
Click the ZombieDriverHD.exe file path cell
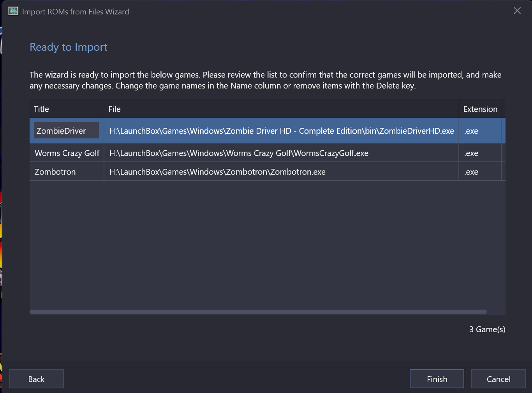(x=282, y=131)
